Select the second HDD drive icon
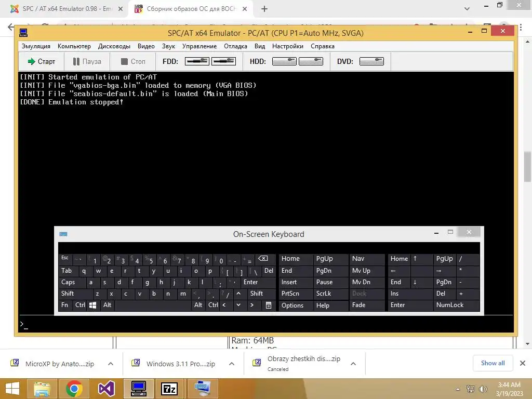Viewport: 532px width, 399px height. pos(311,61)
